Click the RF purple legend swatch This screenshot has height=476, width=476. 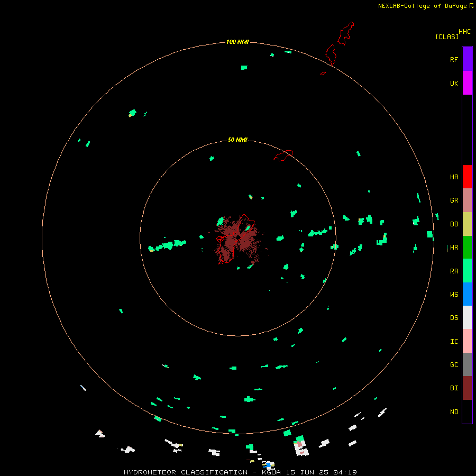(x=467, y=59)
